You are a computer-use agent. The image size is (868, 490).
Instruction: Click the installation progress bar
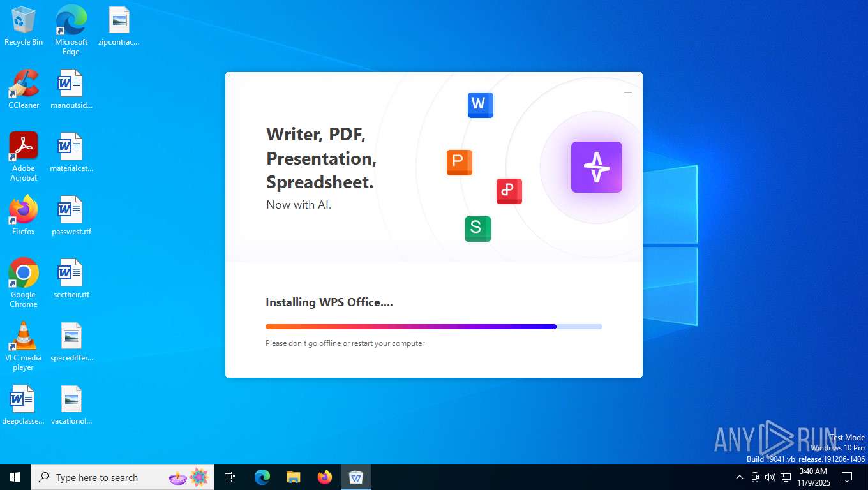pos(434,327)
